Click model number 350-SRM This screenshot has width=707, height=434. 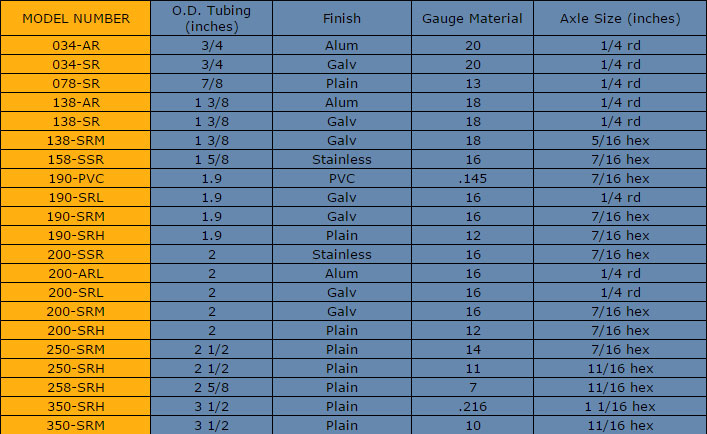(x=76, y=425)
